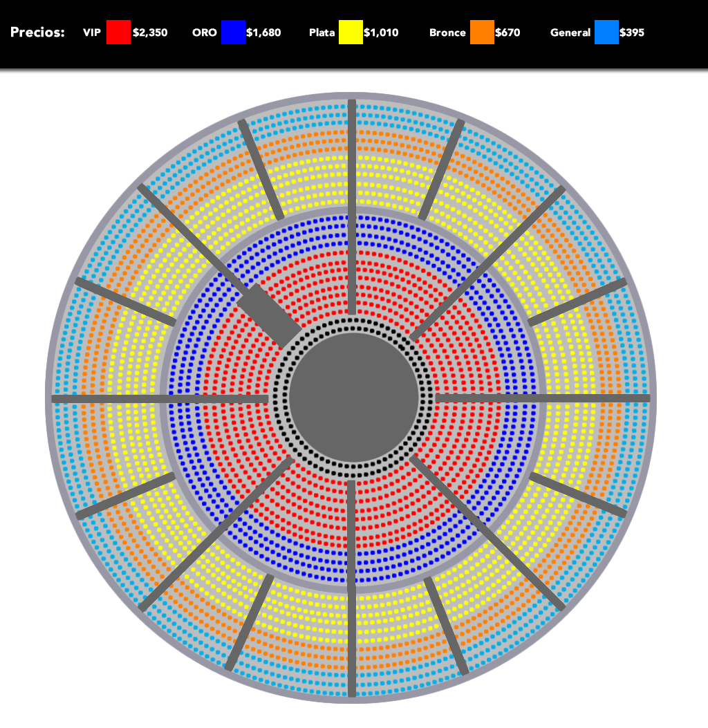This screenshot has height=728, width=708.
Task: Choose the orange Bronce legend swatch
Action: 482,32
